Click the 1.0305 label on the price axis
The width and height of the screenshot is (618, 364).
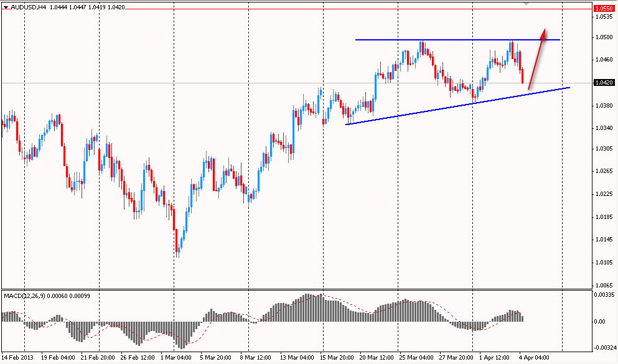point(604,149)
